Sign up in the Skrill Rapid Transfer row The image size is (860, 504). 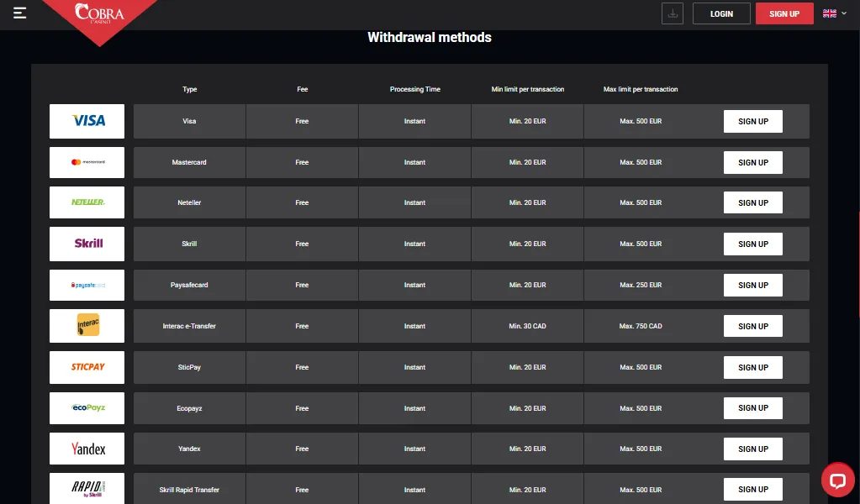(x=753, y=489)
